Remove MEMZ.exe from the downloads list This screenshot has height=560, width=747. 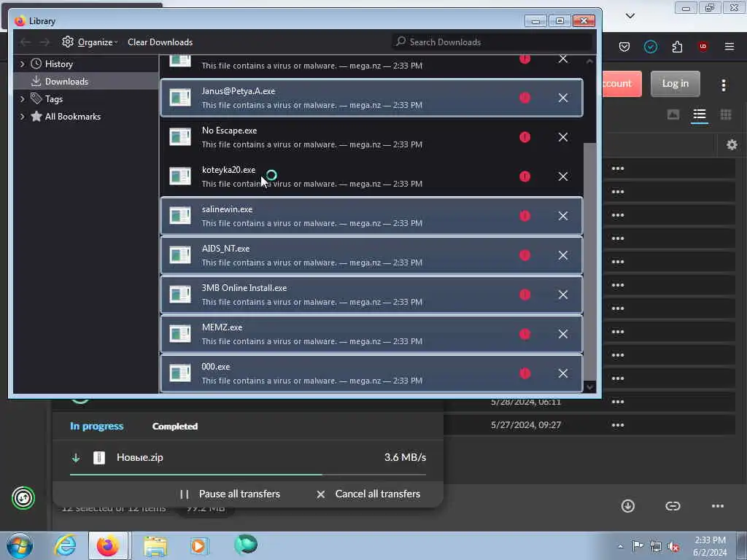tap(563, 334)
